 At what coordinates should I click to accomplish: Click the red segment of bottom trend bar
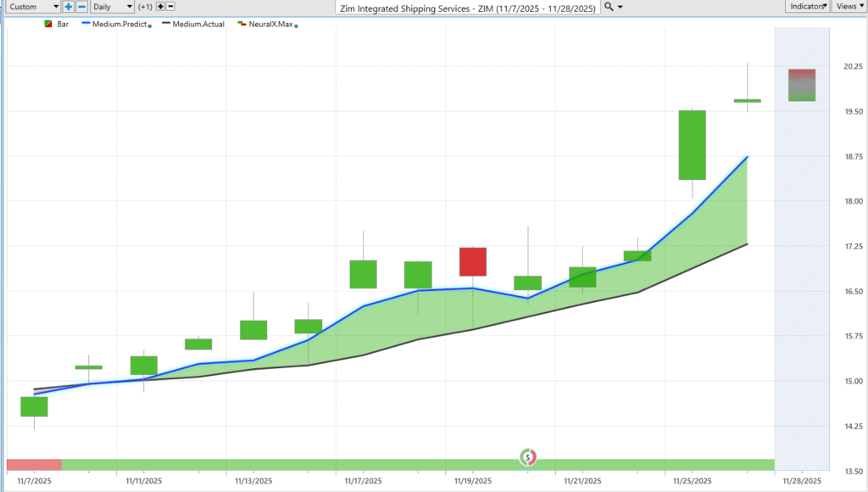click(x=34, y=464)
